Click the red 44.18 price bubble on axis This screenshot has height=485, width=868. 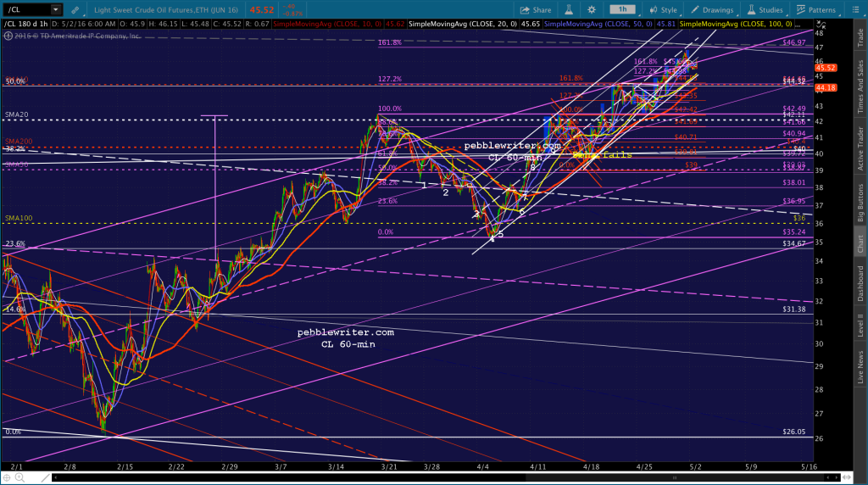(826, 88)
